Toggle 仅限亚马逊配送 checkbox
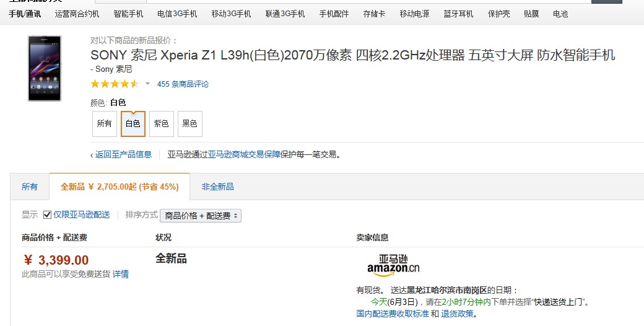This screenshot has width=644, height=326. 47,215
